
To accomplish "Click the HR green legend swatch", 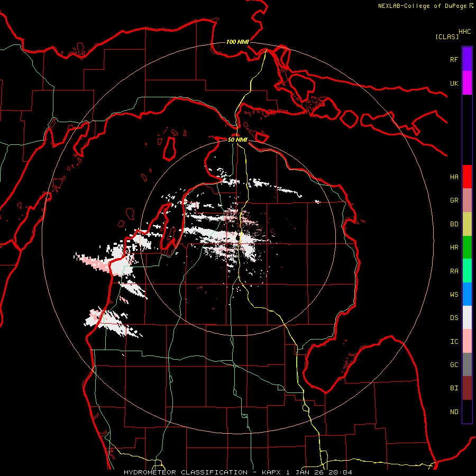I will tap(467, 248).
